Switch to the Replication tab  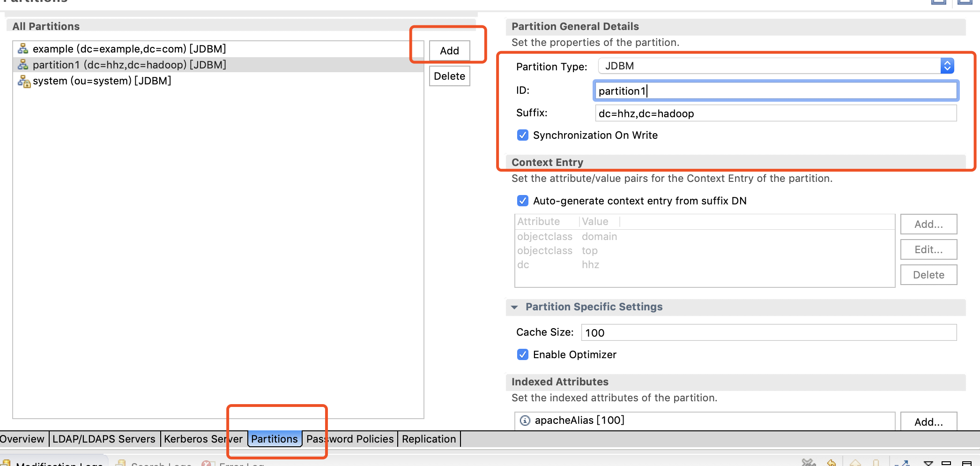(x=428, y=439)
